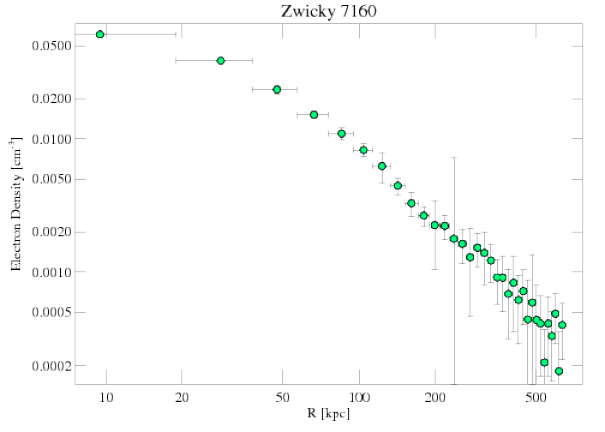Click the 0.0010 y-axis tick label
Image resolution: width=605 pixels, height=432 pixels.
(x=52, y=272)
